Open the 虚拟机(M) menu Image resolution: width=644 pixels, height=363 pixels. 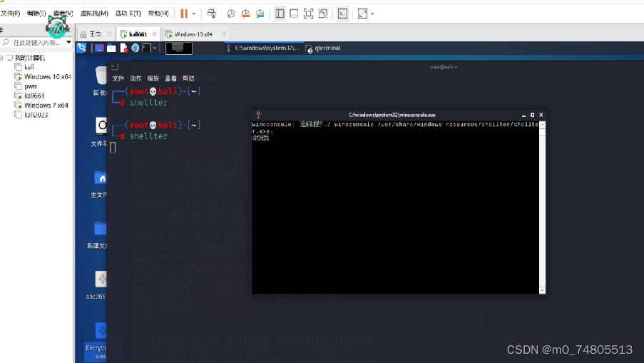coord(94,14)
